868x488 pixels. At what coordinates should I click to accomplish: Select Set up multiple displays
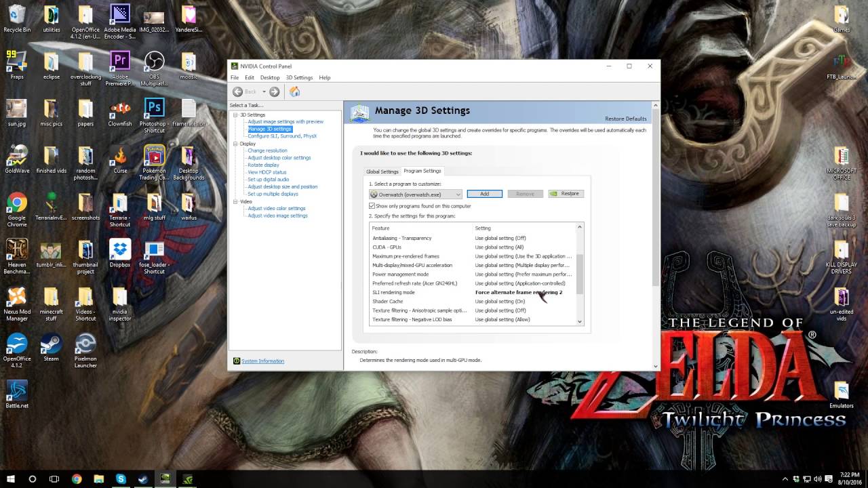point(273,194)
